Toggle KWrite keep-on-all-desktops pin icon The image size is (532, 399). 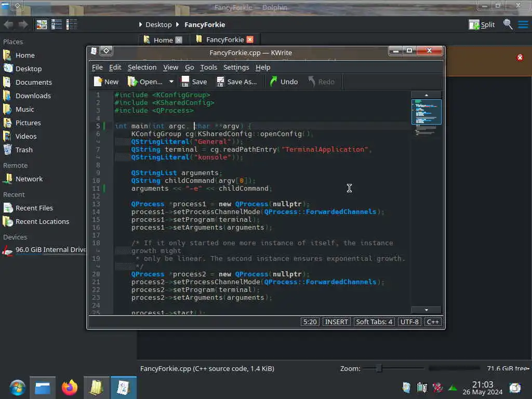106,51
